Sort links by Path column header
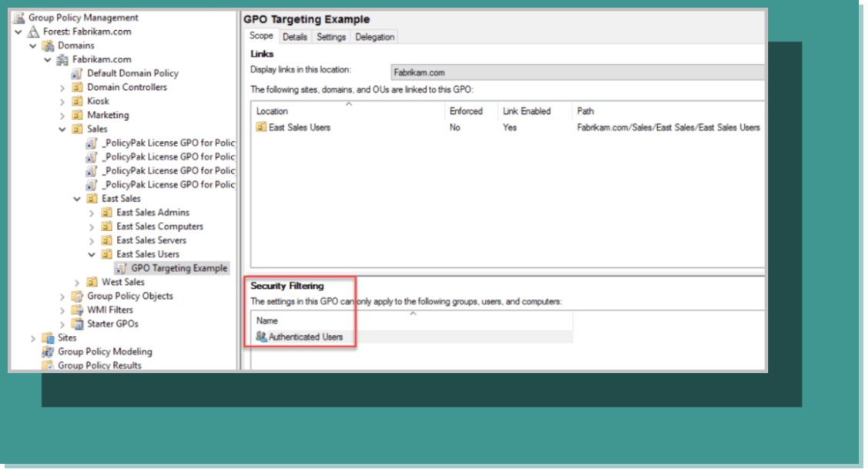The height and width of the screenshot is (473, 868). 668,111
